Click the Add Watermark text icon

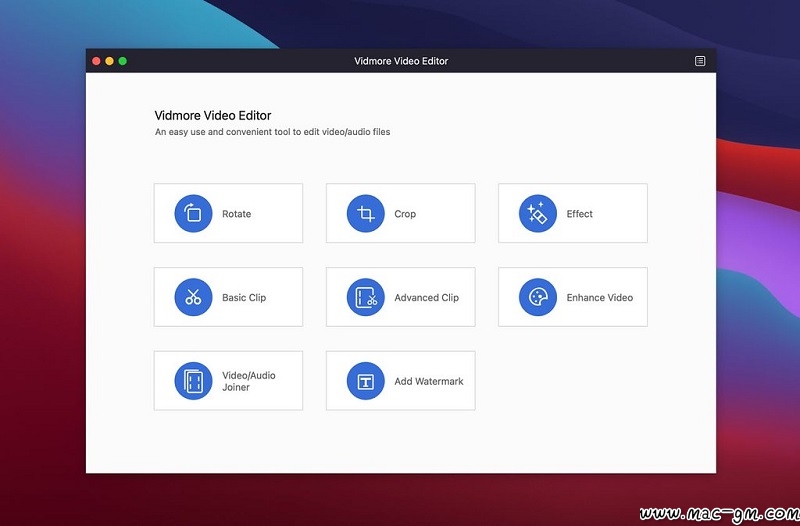[x=365, y=381]
